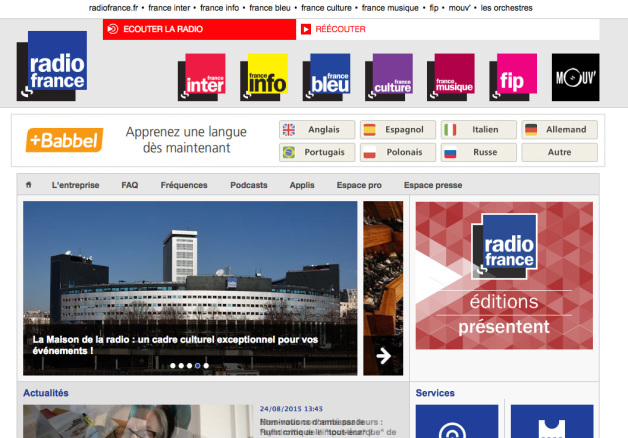
Task: Select the fourth (blue) carousel dot
Action: pyautogui.click(x=197, y=366)
